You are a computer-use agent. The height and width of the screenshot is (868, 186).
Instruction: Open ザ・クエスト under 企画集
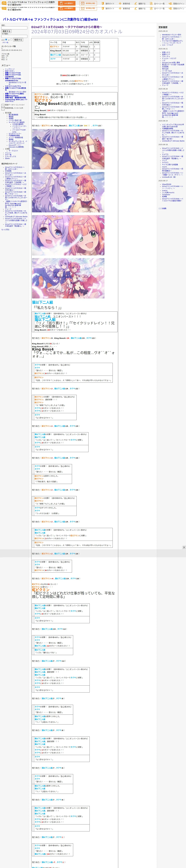13,151
